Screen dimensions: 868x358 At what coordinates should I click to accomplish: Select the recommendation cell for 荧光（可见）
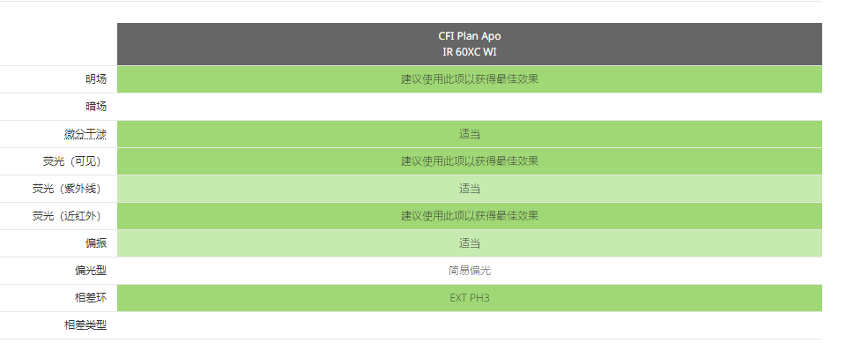click(469, 161)
